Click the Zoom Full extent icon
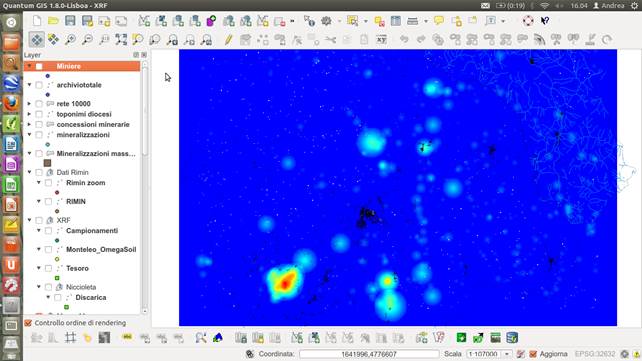Viewport: 642px width, 361px height. [x=121, y=39]
